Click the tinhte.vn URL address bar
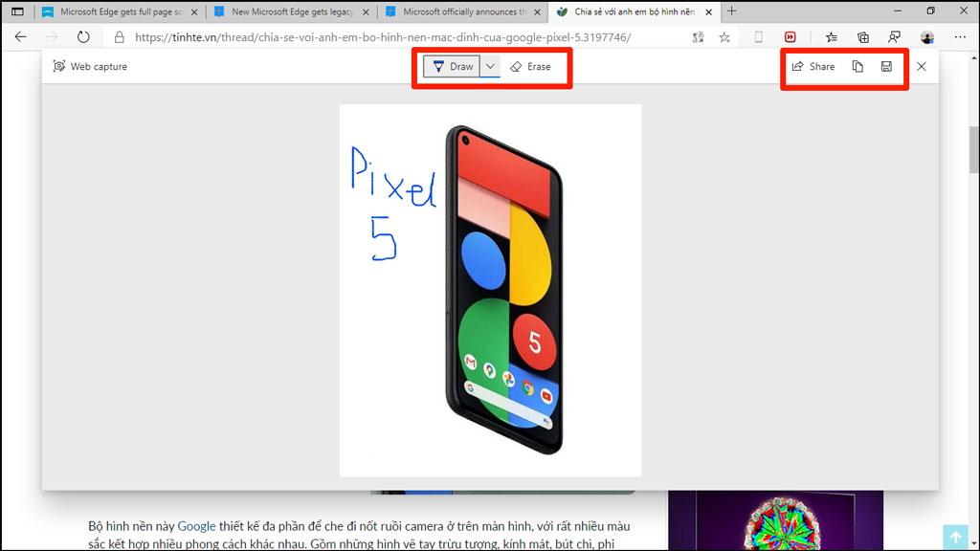Screen dimensions: 980x551 click(x=383, y=37)
